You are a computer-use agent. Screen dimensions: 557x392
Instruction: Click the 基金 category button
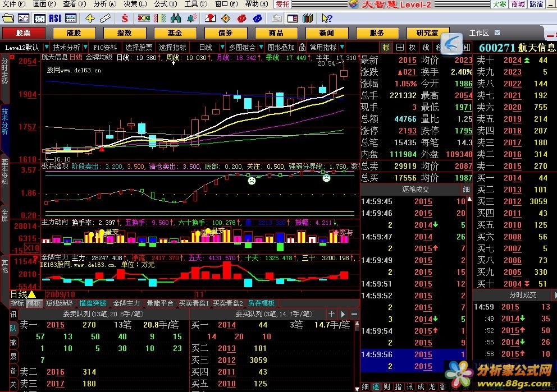point(175,33)
